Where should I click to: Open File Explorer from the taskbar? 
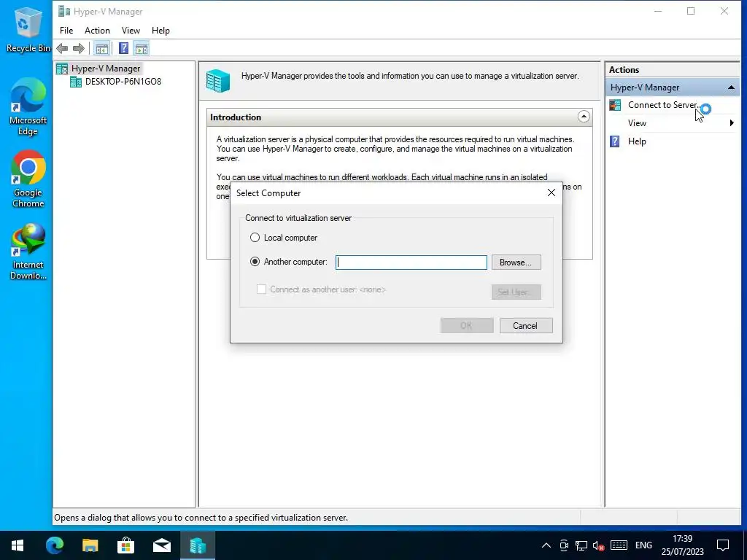point(90,545)
